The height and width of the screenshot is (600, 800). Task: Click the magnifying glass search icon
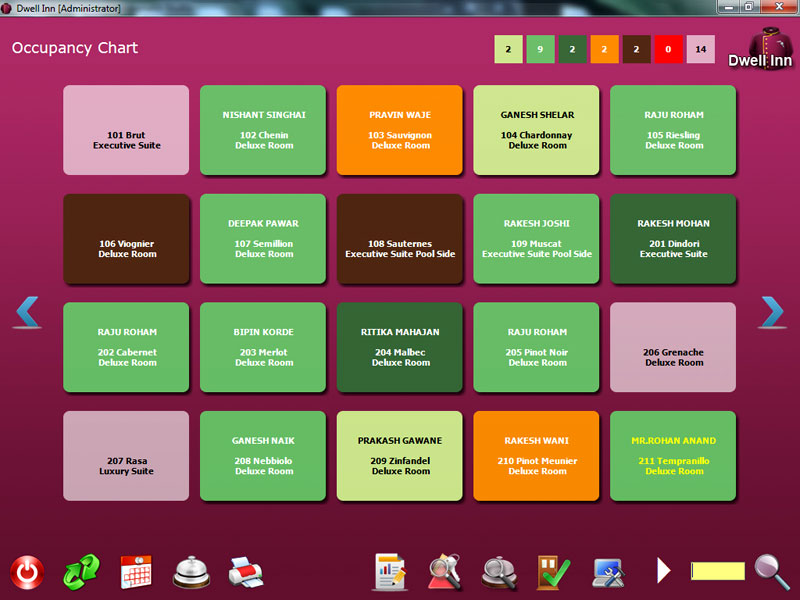click(x=771, y=571)
